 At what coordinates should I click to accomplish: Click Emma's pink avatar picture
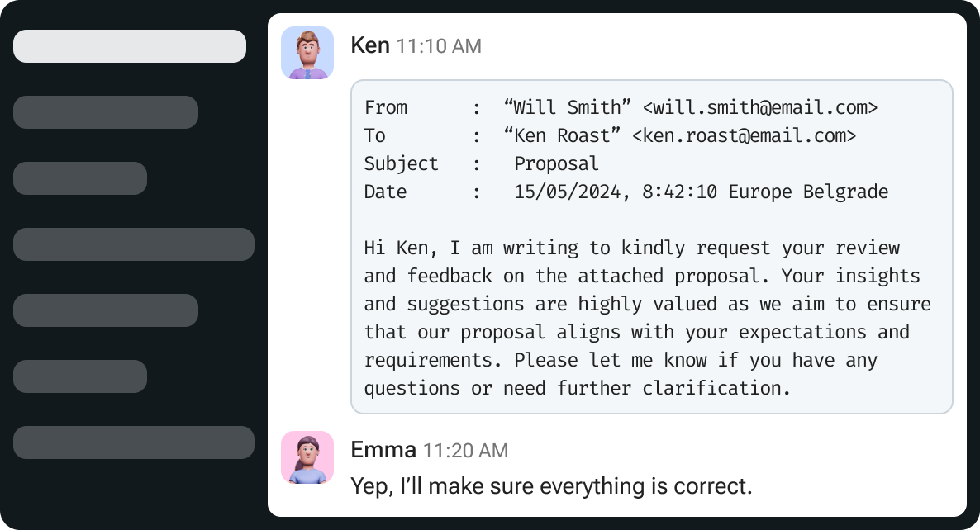point(307,457)
